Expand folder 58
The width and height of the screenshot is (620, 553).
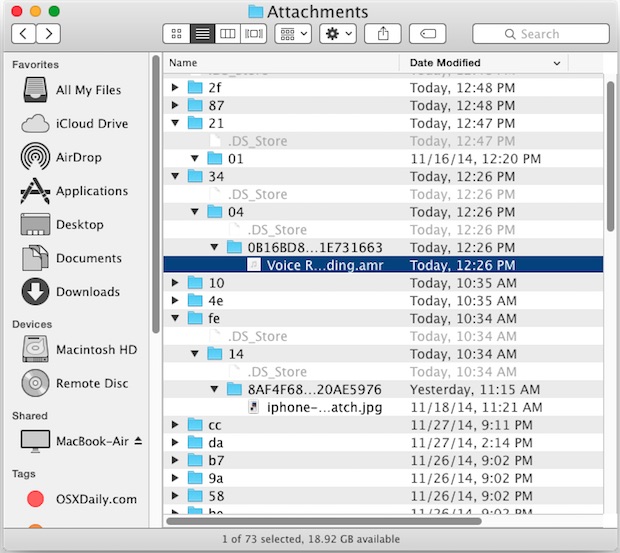175,496
